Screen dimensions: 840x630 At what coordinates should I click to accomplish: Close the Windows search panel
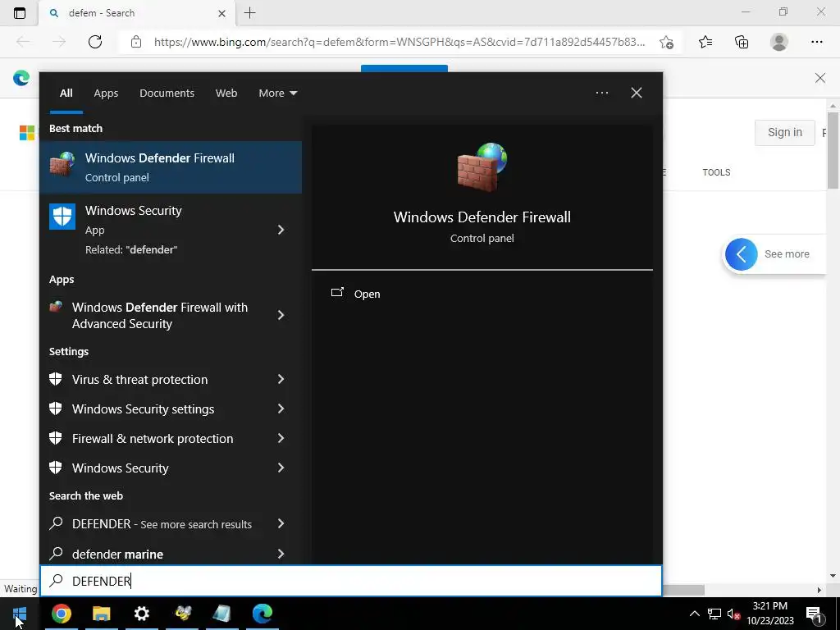[x=637, y=93]
